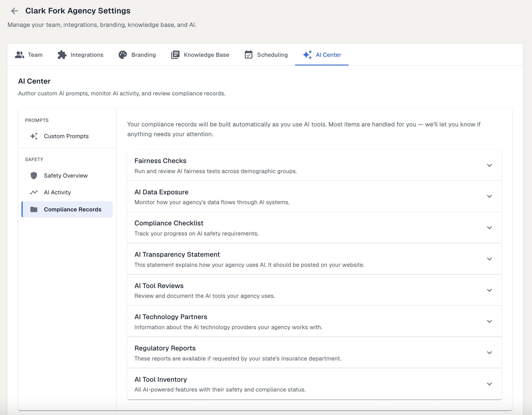Image resolution: width=532 pixels, height=415 pixels.
Task: Click the AI Tool Reviews title
Action: coord(159,286)
